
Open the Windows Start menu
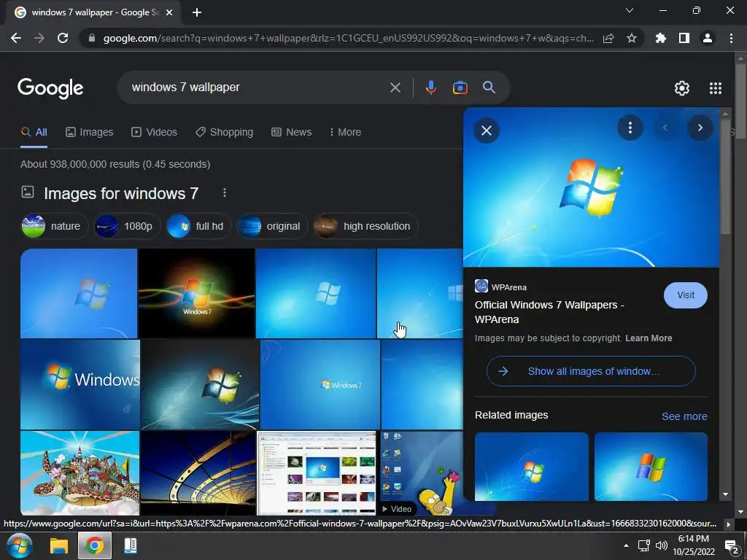tap(19, 545)
